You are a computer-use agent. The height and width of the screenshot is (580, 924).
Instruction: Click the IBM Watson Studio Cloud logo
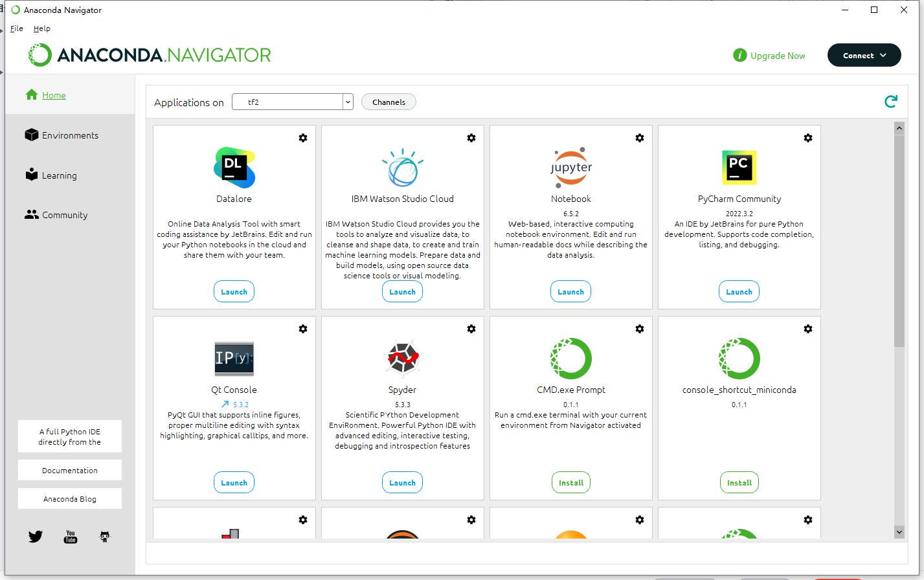tap(403, 168)
